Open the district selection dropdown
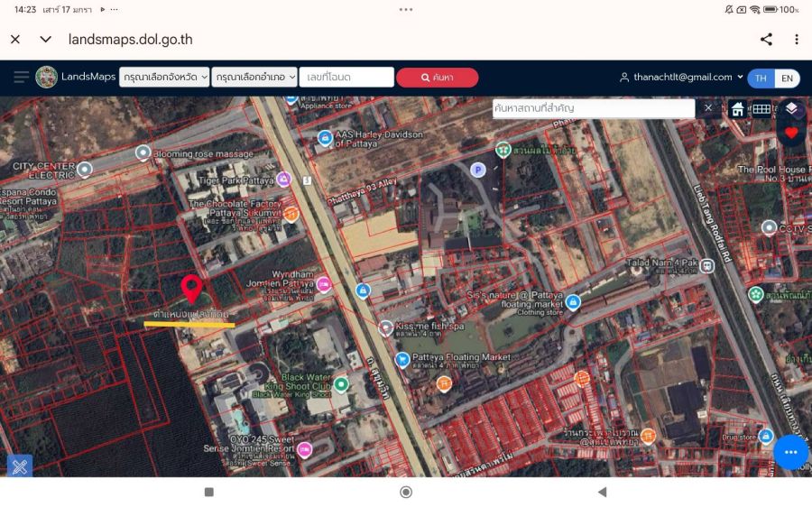This screenshot has width=812, height=507. coord(255,78)
